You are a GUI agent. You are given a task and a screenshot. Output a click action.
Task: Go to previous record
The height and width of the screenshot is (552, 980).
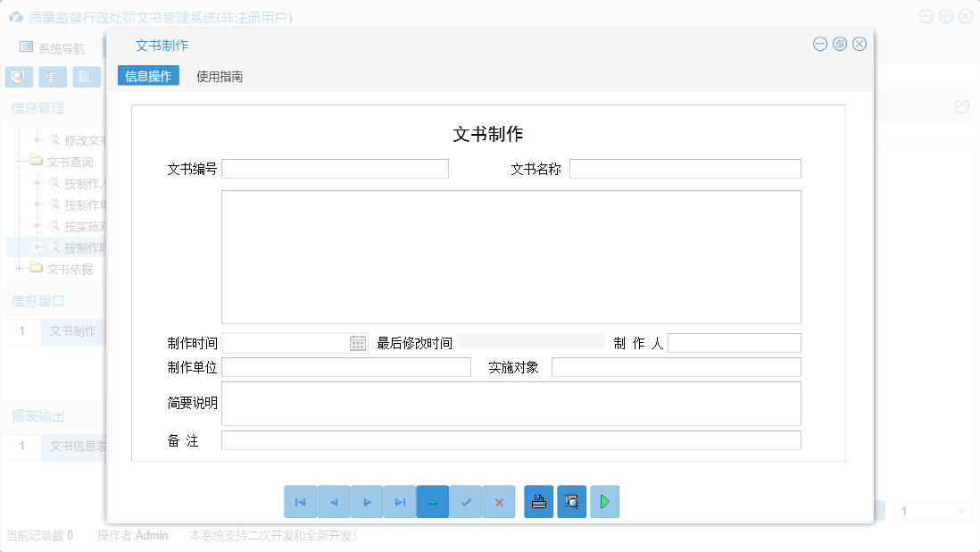point(334,501)
